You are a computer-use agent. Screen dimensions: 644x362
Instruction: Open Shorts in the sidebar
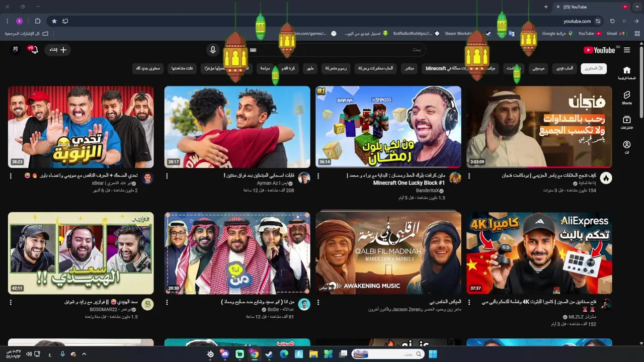point(626,98)
